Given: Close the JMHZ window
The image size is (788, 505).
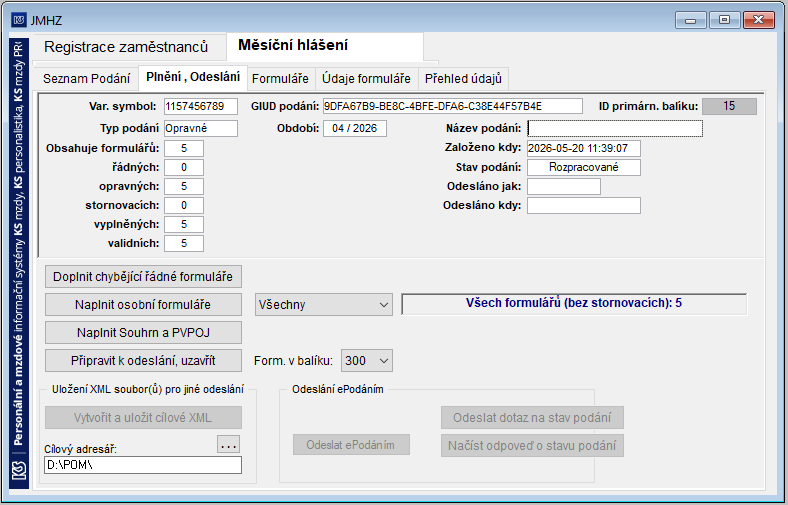Looking at the screenshot, I should (x=758, y=20).
